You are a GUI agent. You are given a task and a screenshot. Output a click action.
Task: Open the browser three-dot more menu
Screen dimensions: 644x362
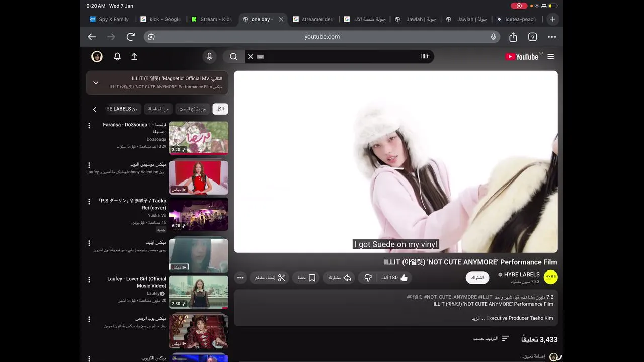pyautogui.click(x=552, y=37)
